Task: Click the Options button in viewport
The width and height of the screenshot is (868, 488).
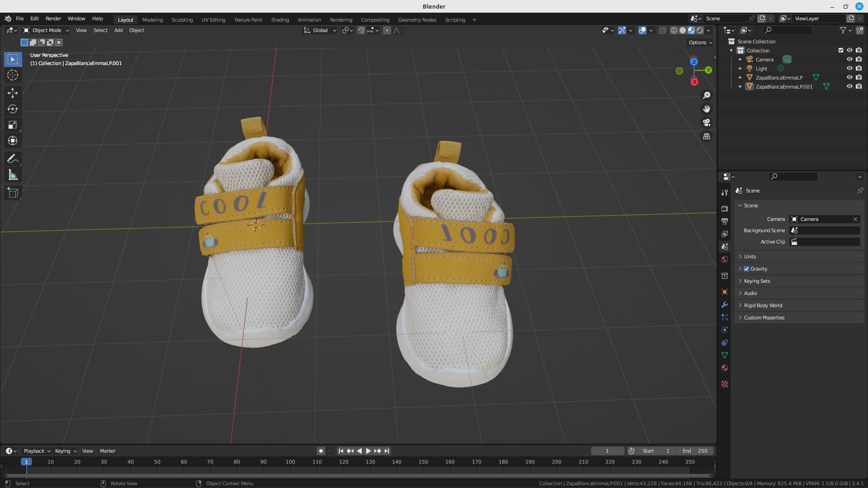Action: [700, 42]
